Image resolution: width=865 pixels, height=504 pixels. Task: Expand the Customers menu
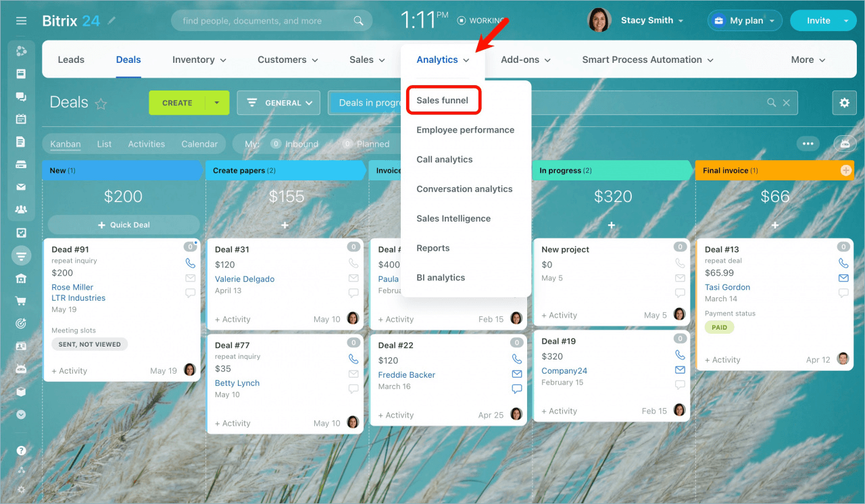[x=288, y=59]
